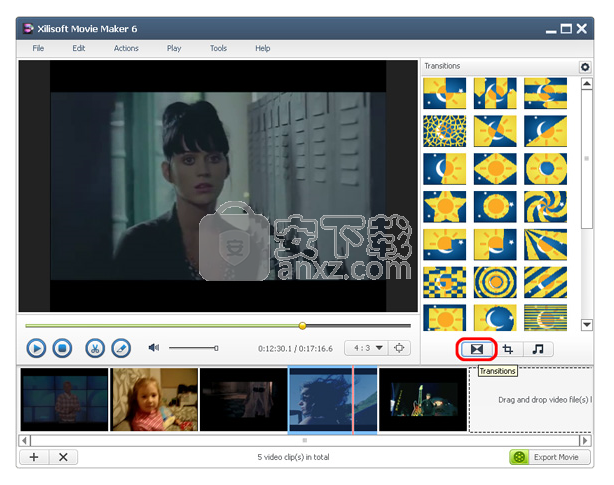Screen dimensions: 614x485
Task: Click timeline scrollbar right arrow
Action: coord(585,440)
